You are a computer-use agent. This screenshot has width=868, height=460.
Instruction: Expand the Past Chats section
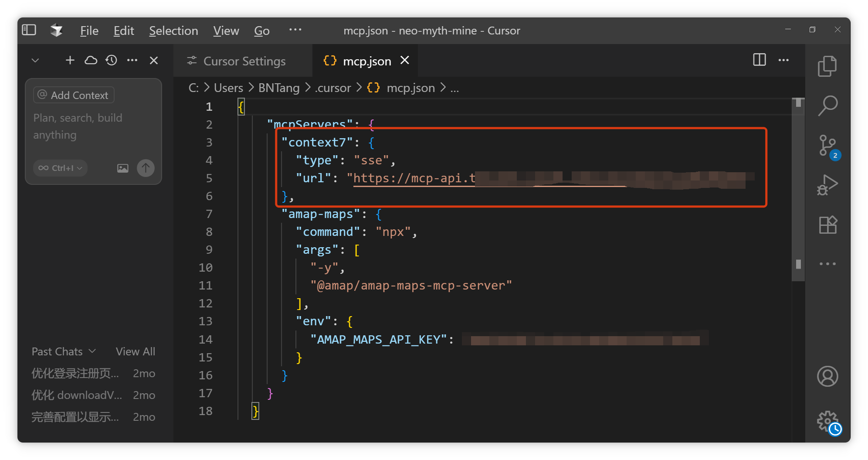pyautogui.click(x=64, y=351)
